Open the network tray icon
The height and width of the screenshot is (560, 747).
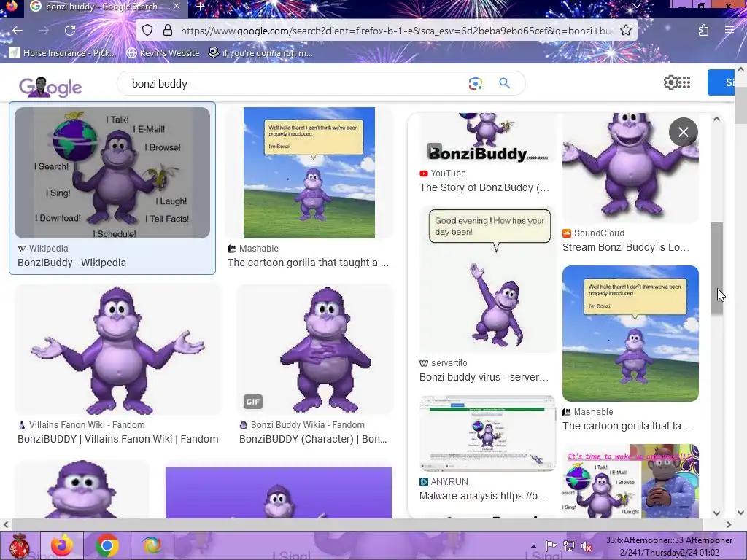[x=568, y=546]
